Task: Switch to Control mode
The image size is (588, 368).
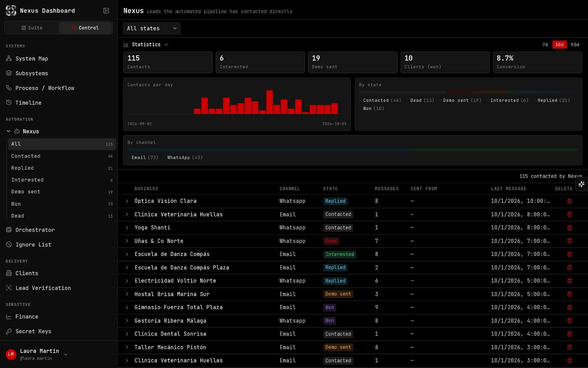Action: coord(85,28)
